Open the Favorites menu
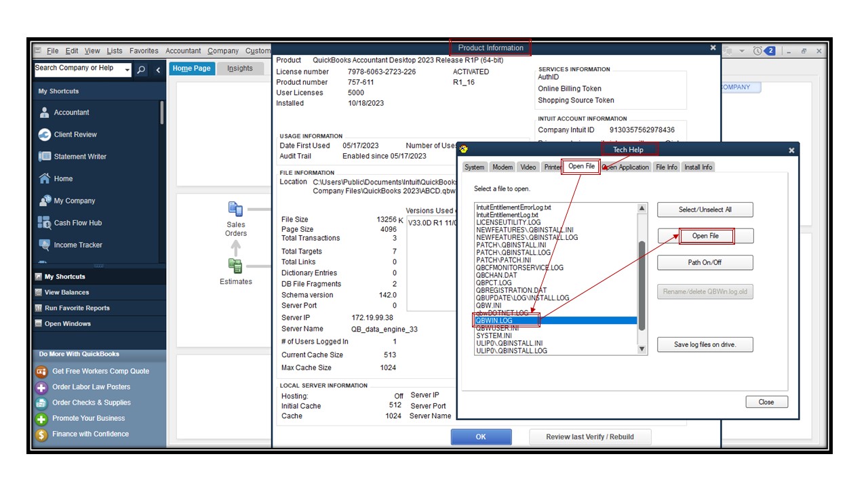This screenshot has height=488, width=868. tap(143, 50)
